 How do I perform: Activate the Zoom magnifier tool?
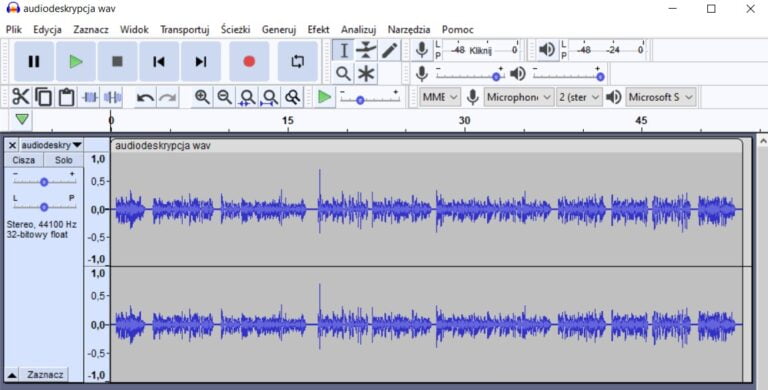point(343,74)
